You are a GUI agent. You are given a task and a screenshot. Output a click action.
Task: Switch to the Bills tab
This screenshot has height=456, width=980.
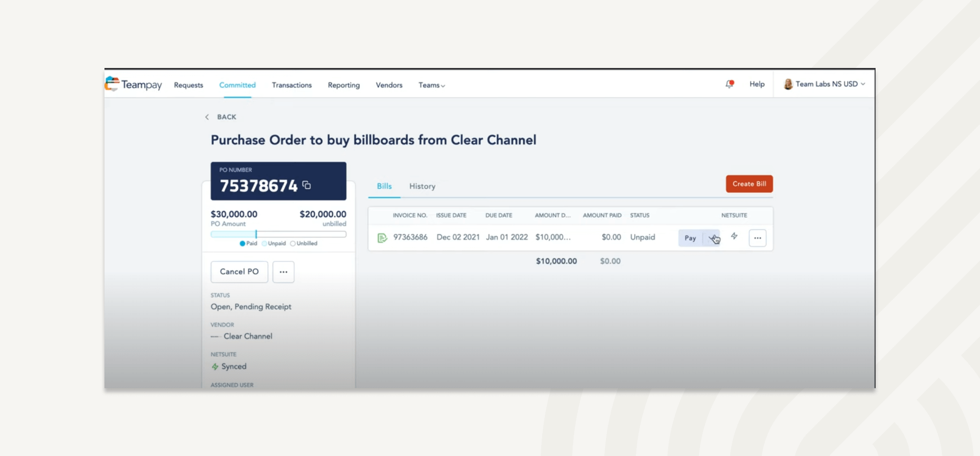[x=384, y=186]
